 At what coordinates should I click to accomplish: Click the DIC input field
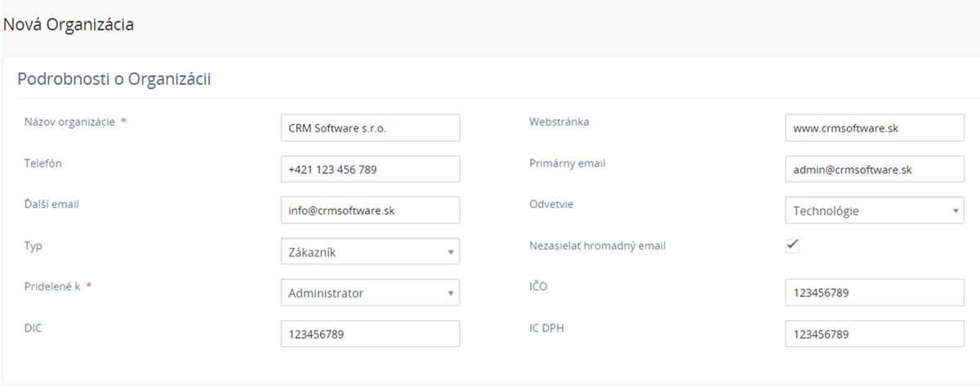pos(370,334)
